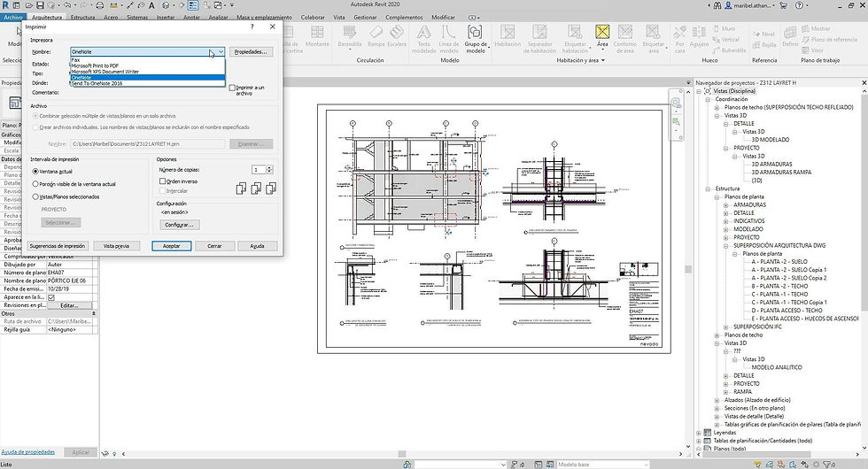Screen dimensions: 868x469
Task: Click 'Ayuda de propiedades' link
Action: pos(28,452)
